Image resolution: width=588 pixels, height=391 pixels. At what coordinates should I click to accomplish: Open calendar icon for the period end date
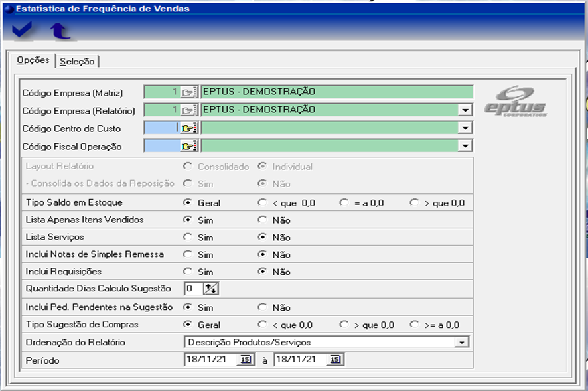[335, 360]
